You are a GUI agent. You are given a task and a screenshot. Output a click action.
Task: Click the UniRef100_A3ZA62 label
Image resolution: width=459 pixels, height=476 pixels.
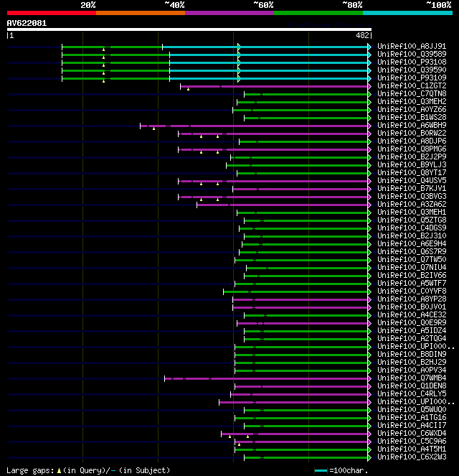tap(412, 205)
